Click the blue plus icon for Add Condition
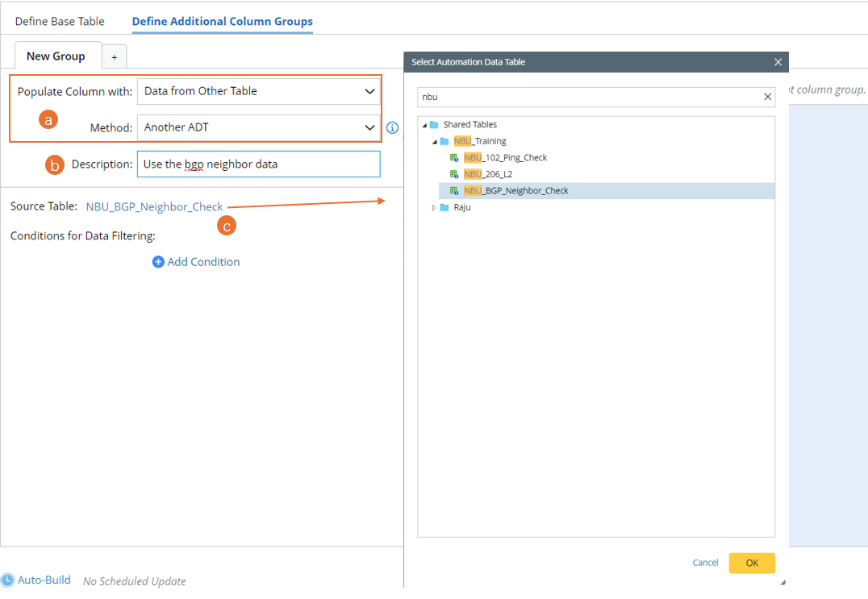The height and width of the screenshot is (599, 868). tap(158, 262)
